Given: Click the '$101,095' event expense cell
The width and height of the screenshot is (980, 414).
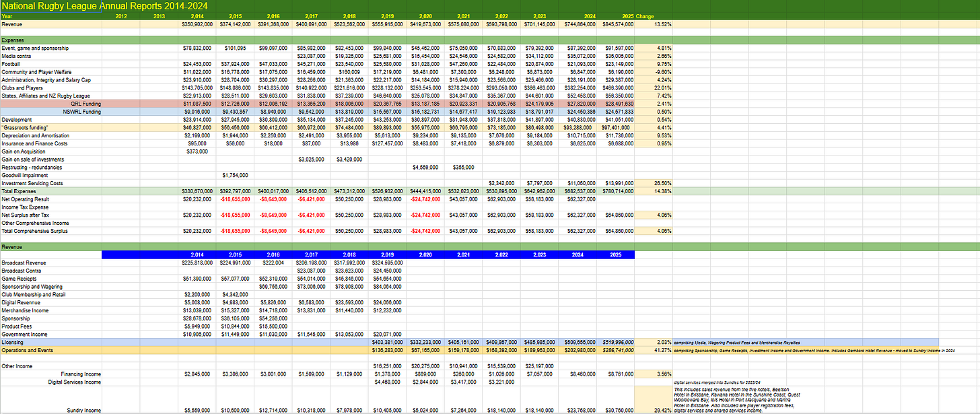Looking at the screenshot, I should tap(234, 48).
